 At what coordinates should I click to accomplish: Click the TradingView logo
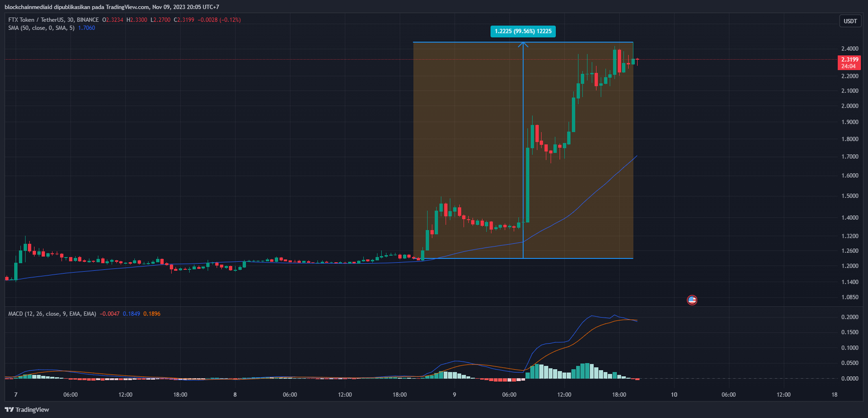[x=27, y=410]
